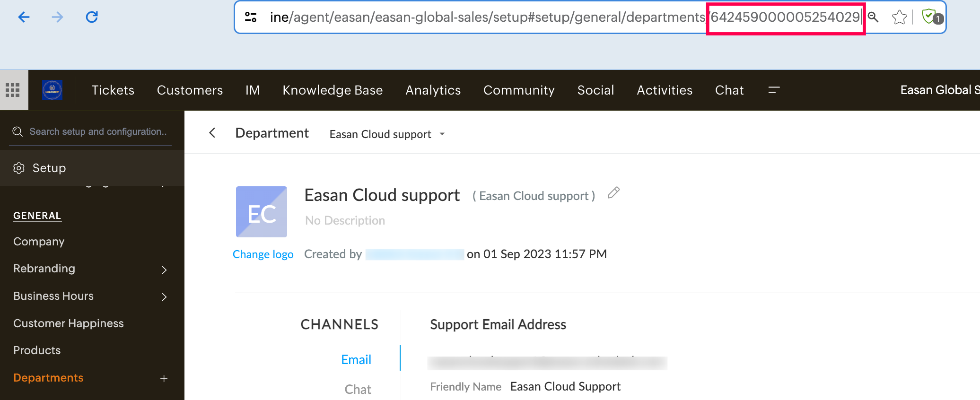Click the search magnifier icon in setup sidebar
Image resolution: width=980 pixels, height=400 pixels.
[x=17, y=131]
